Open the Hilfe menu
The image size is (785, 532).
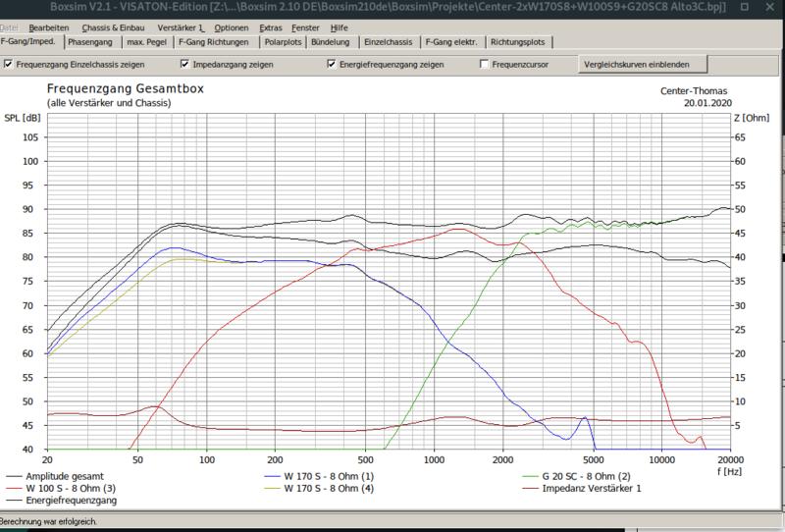pos(340,27)
